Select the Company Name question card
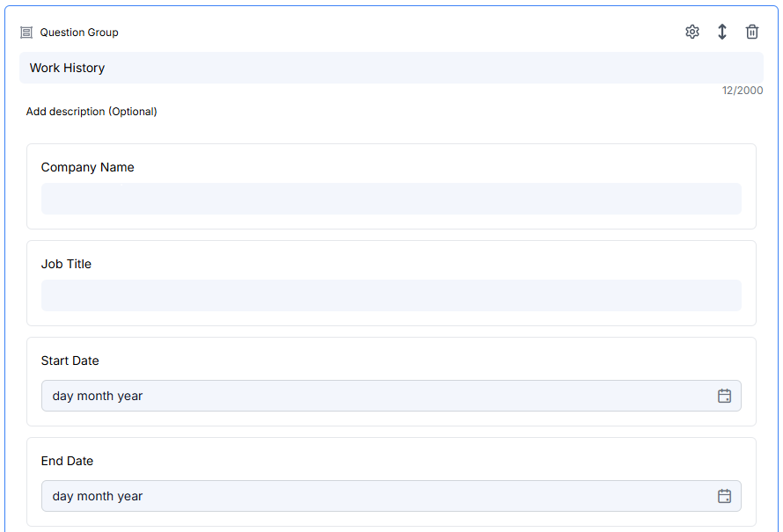The image size is (783, 532). pos(391,186)
